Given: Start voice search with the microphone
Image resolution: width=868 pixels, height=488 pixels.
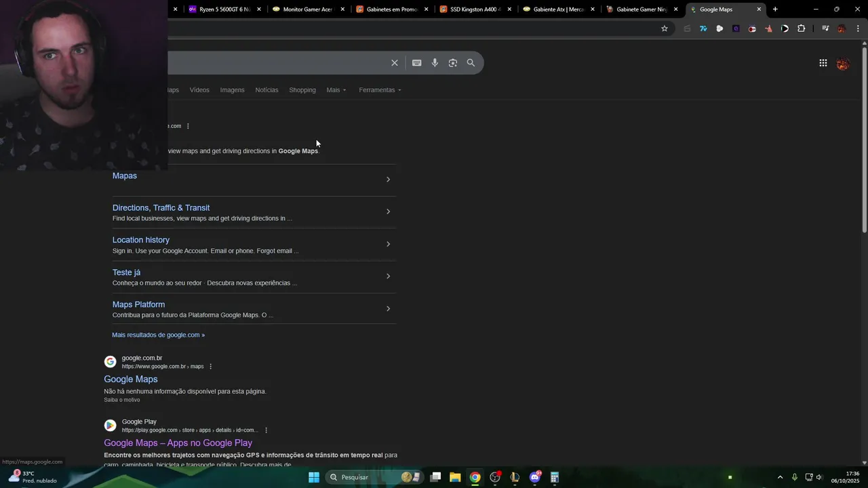Looking at the screenshot, I should [435, 62].
